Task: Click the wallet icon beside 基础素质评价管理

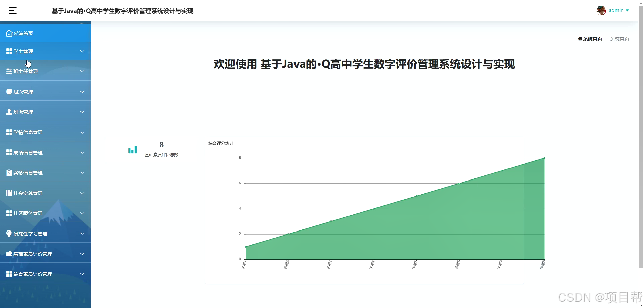Action: [x=9, y=254]
